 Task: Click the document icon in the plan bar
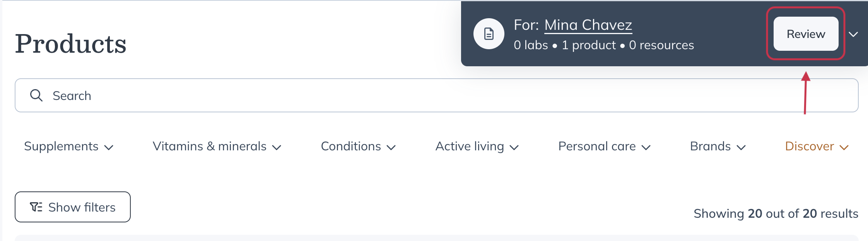(489, 34)
